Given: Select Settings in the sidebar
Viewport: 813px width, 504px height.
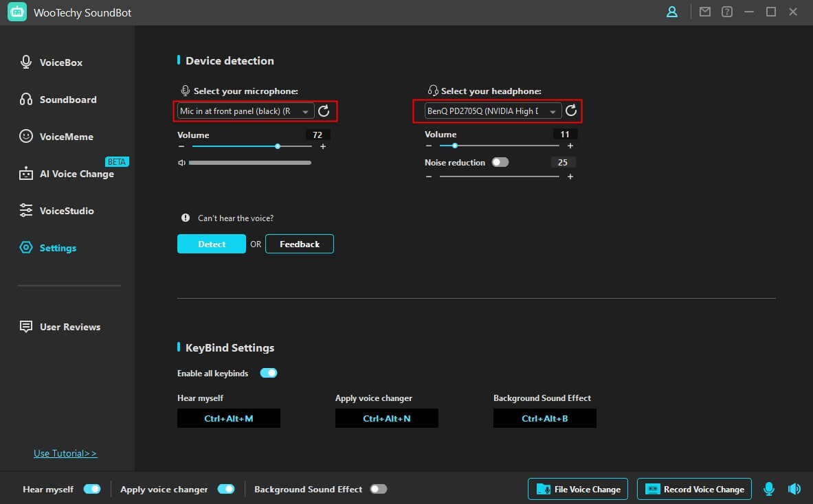Looking at the screenshot, I should [58, 248].
